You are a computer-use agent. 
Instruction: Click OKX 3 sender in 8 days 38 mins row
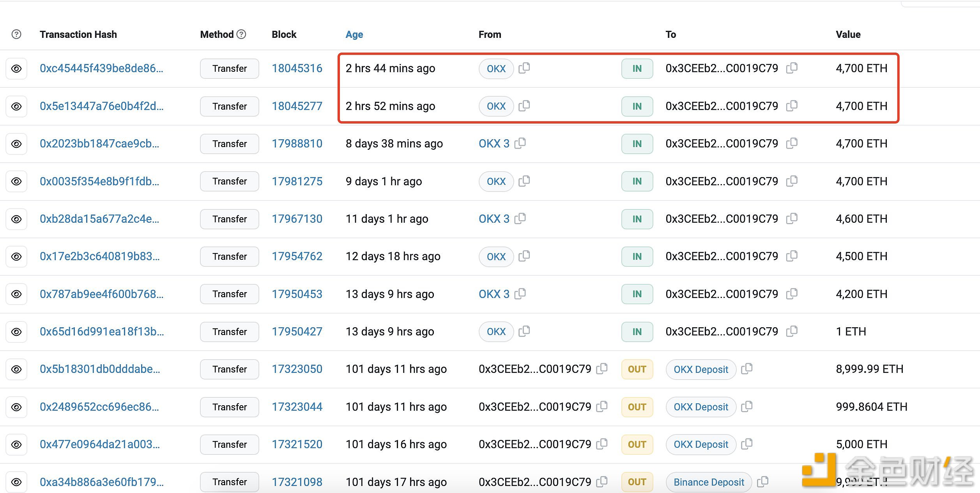[494, 144]
